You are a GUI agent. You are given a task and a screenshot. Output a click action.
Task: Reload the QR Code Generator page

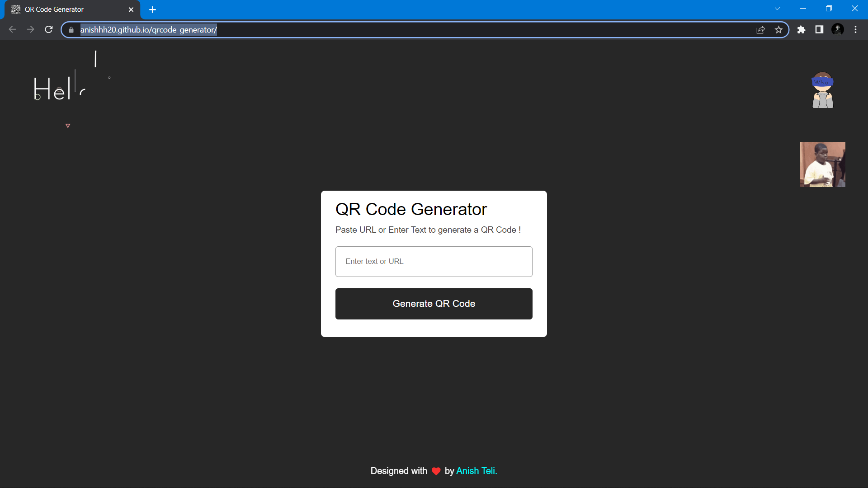point(49,29)
